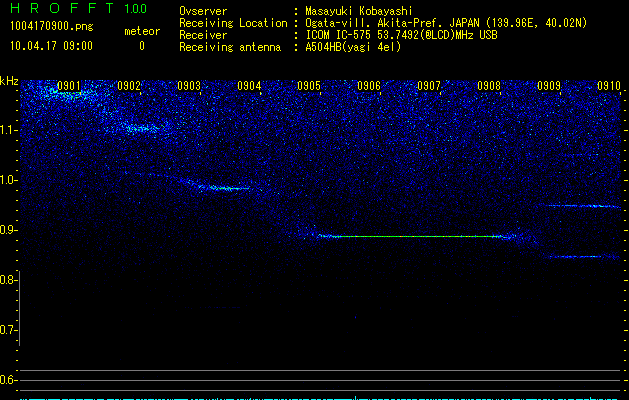This screenshot has height=400, width=629.
Task: Click the 0908 time marker
Action: click(489, 86)
